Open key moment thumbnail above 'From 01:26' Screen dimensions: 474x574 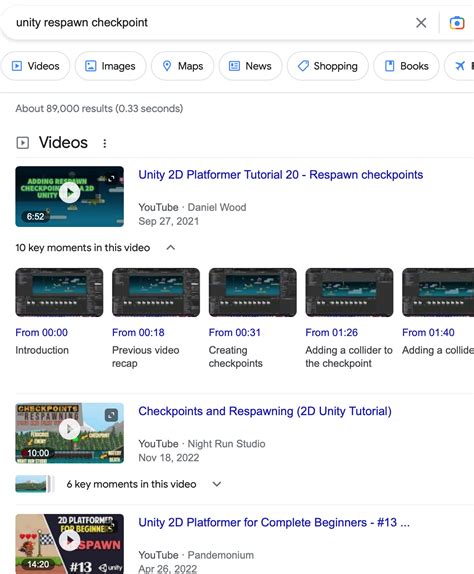click(x=349, y=292)
